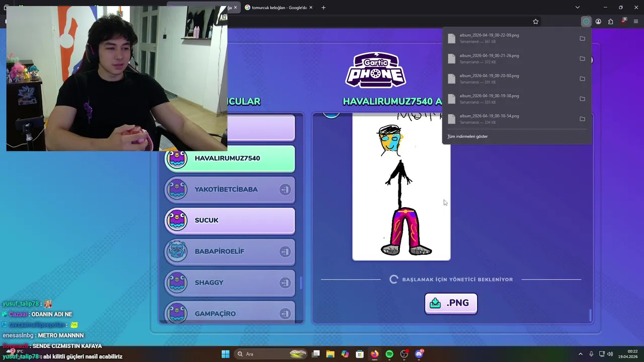This screenshot has height=362, width=644.
Task: Click the uBlock extension icon with badge
Action: 623,21
